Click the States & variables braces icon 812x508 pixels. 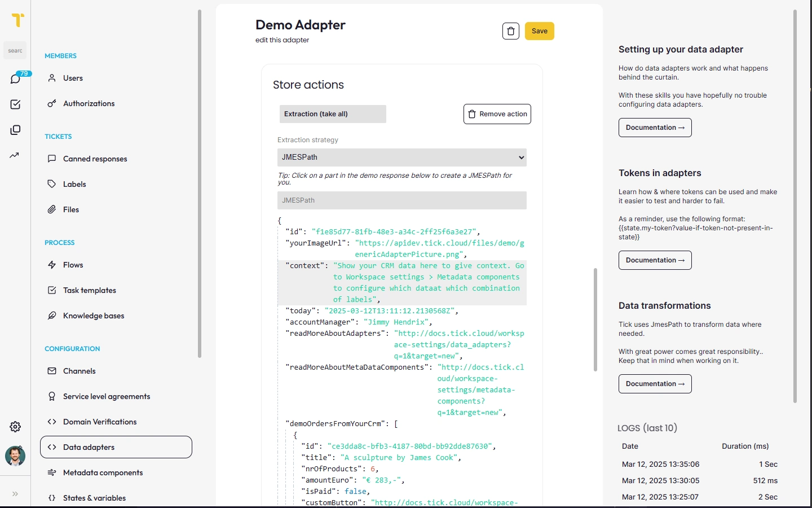52,498
